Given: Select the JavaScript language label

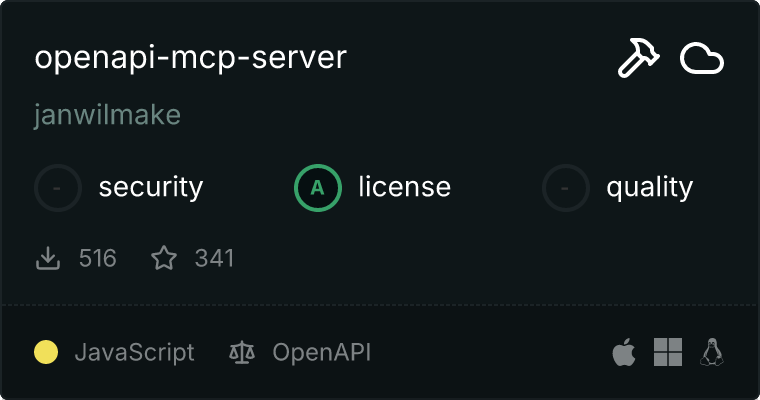Looking at the screenshot, I should pyautogui.click(x=134, y=352).
